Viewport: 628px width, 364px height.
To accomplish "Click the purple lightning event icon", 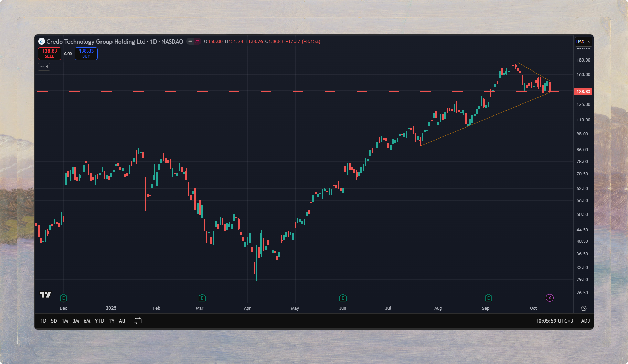I will click(x=550, y=298).
